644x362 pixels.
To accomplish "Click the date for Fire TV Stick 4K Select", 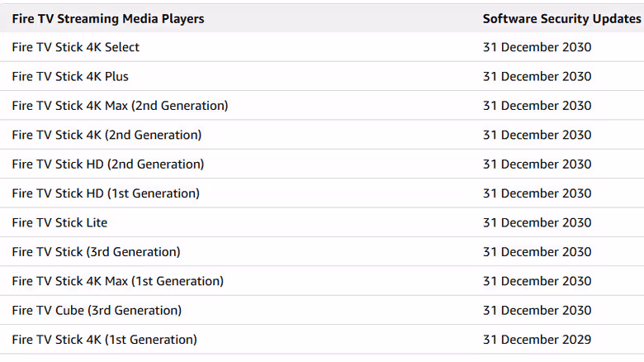I will click(x=537, y=47).
